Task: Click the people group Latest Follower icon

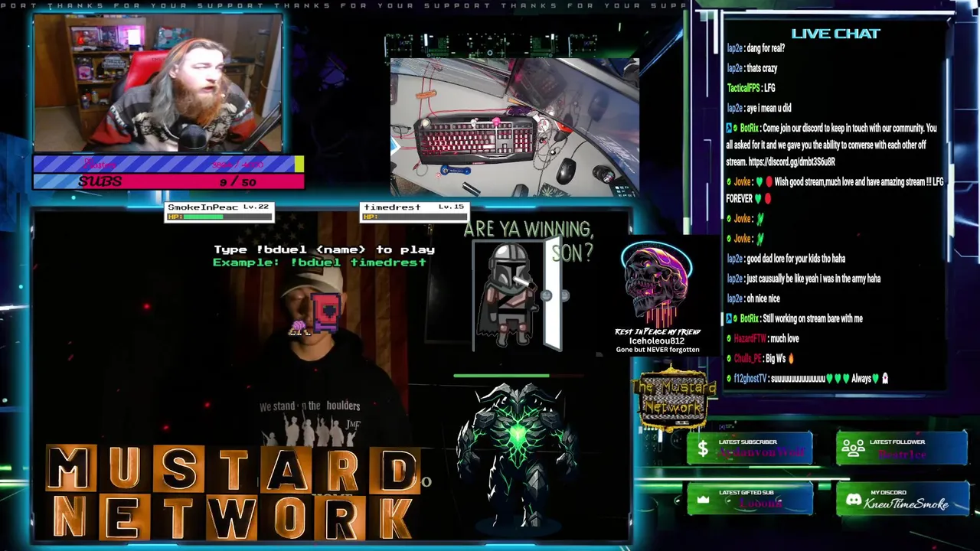Action: (x=852, y=448)
